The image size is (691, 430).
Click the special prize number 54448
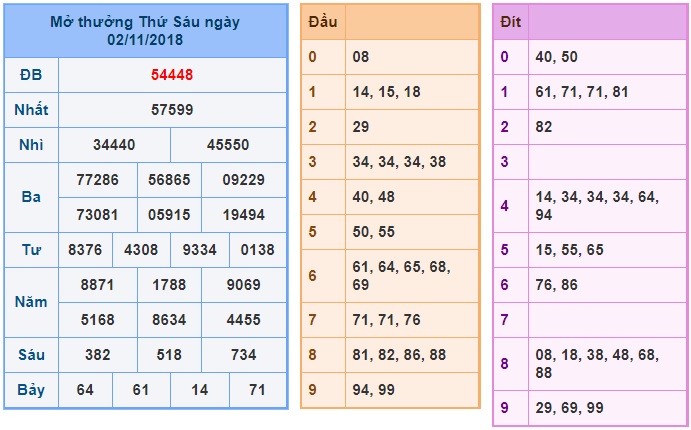point(172,75)
